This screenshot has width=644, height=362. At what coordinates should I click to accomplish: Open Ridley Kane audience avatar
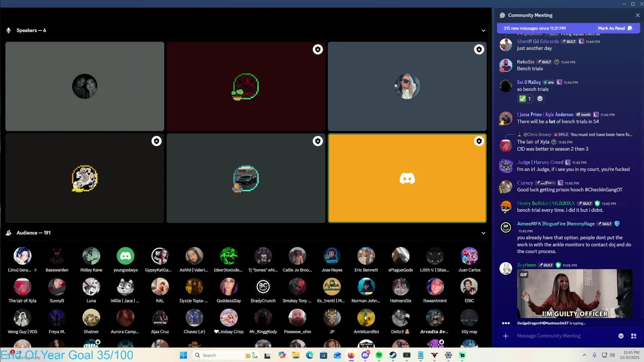pos(91,256)
